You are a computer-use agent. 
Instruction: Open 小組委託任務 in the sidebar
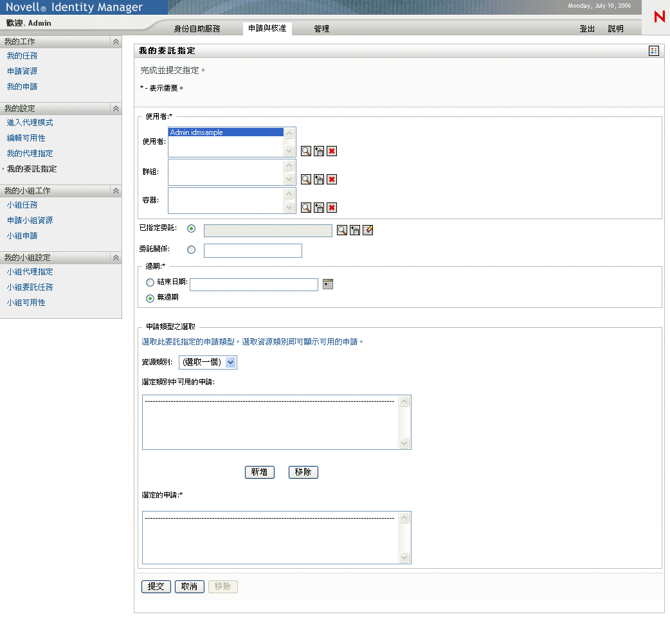[30, 287]
